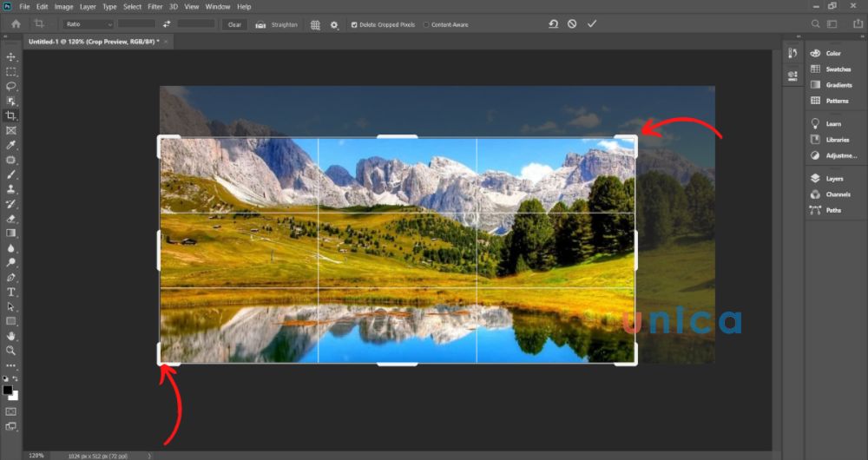
Task: Select the Gradient tool
Action: 10,233
